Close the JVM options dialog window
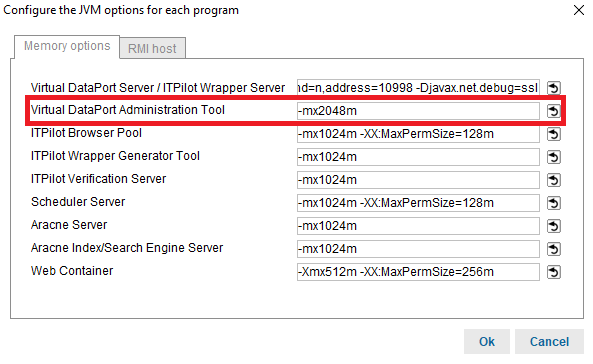Viewport: 593px width, 364px height. coord(579,10)
